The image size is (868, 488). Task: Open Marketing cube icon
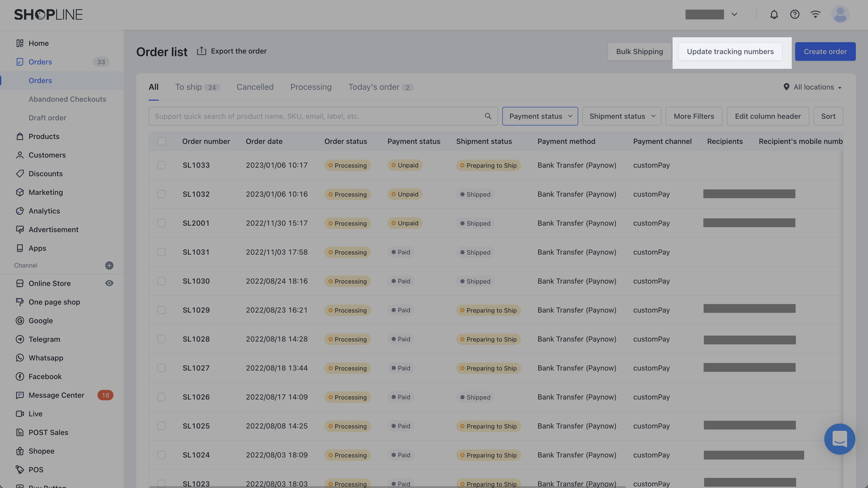(x=20, y=192)
